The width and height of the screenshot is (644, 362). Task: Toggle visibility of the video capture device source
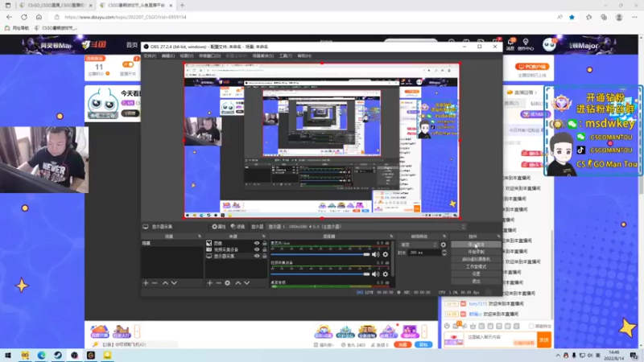[x=257, y=249]
